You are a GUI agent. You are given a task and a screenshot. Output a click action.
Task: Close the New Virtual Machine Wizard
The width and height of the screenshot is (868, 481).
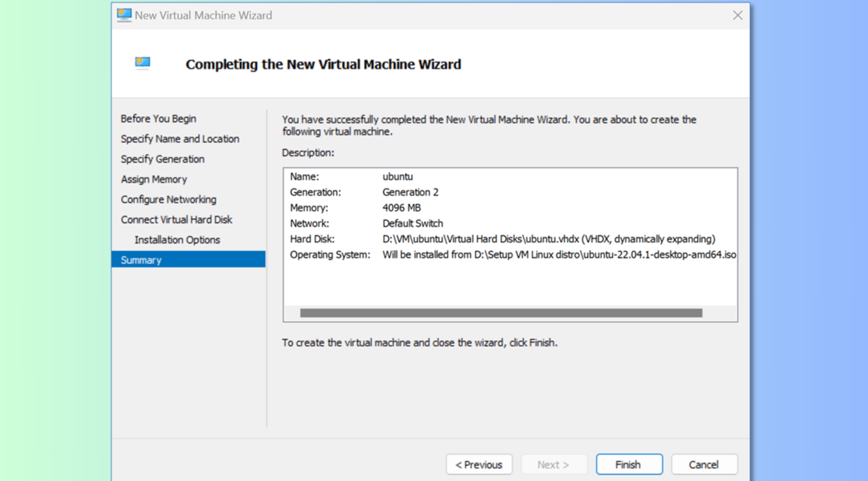(738, 15)
